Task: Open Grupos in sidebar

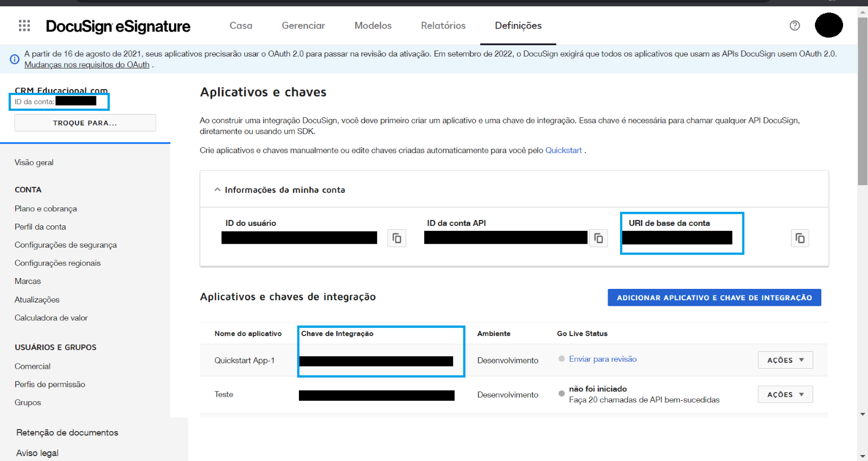Action: coord(28,402)
